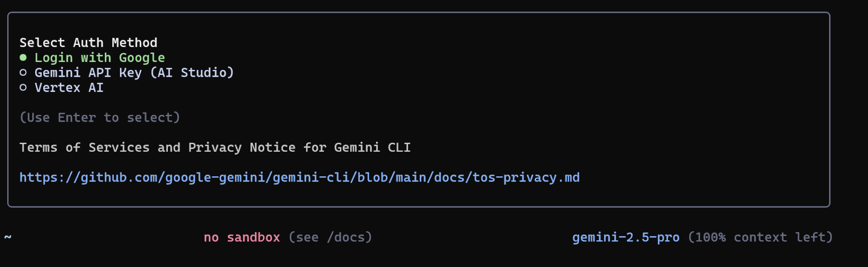Click the AI Studio parenthetical text
The height and width of the screenshot is (267, 868).
[192, 73]
